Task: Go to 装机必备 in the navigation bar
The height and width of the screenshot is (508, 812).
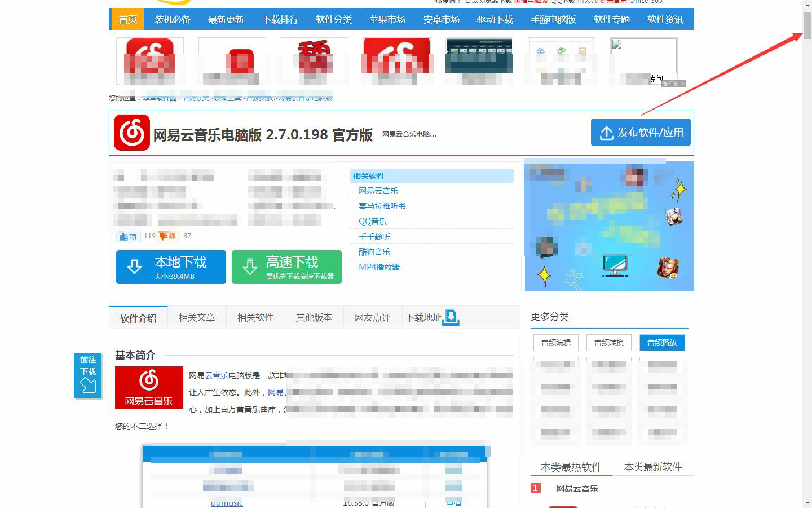Action: [x=173, y=19]
